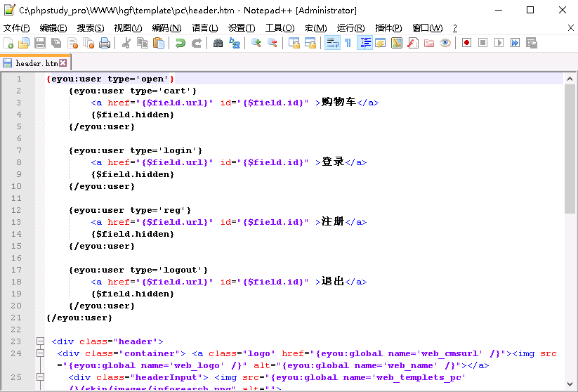Screen dimensions: 578x392
Task: Collapse the headerInput div fold on line 25
Action: (40, 377)
